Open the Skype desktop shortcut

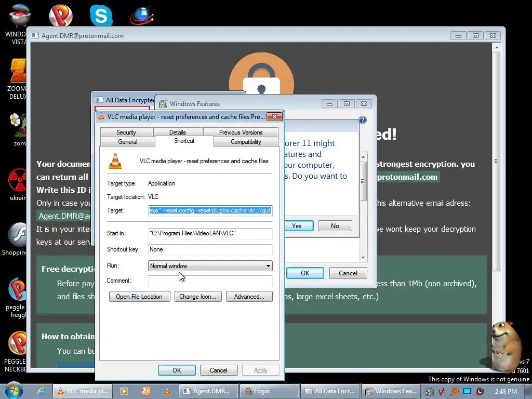pyautogui.click(x=101, y=15)
